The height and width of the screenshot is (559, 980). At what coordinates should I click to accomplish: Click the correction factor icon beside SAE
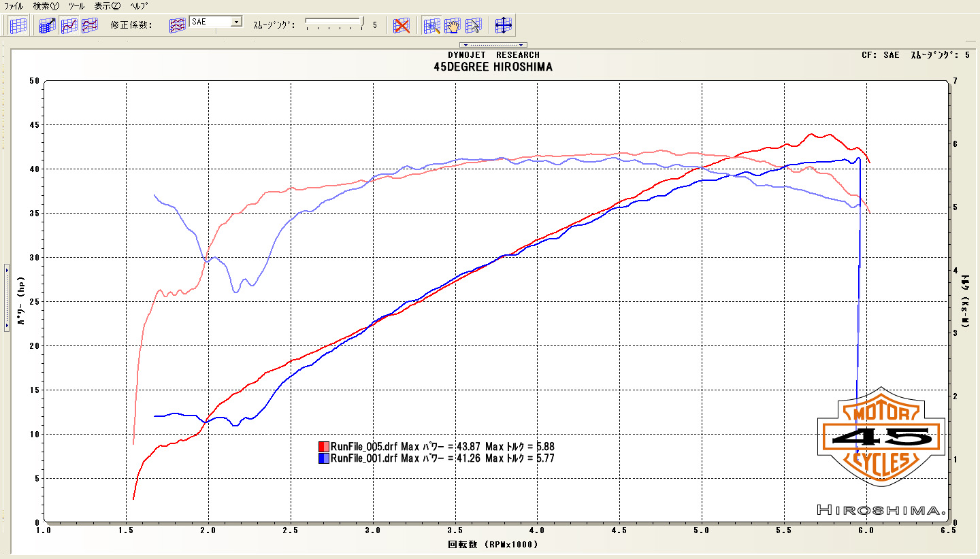177,26
